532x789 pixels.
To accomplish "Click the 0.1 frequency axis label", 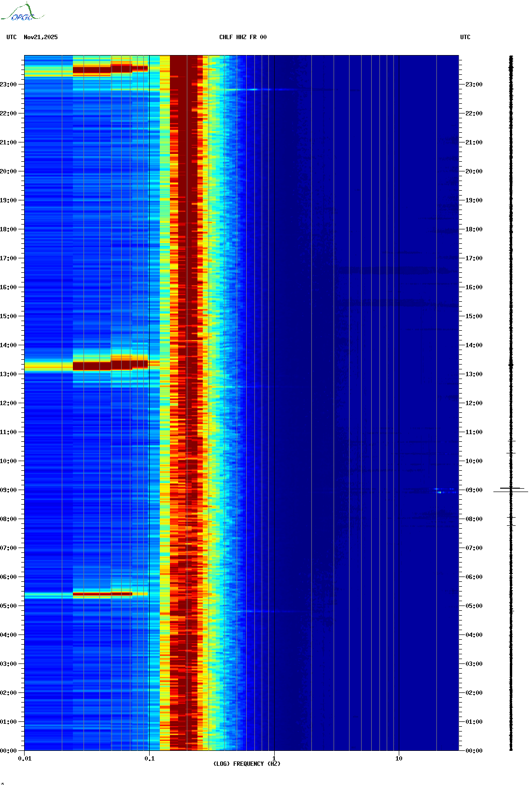I will click(x=150, y=758).
